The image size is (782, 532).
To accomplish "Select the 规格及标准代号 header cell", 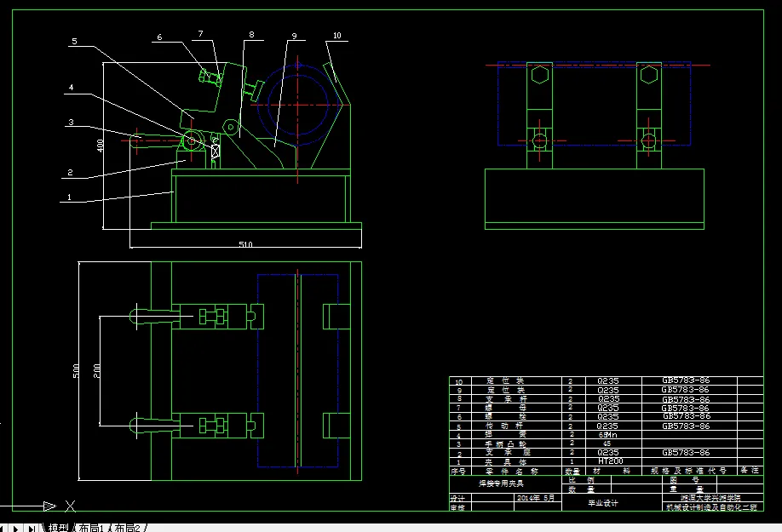I will [x=688, y=471].
